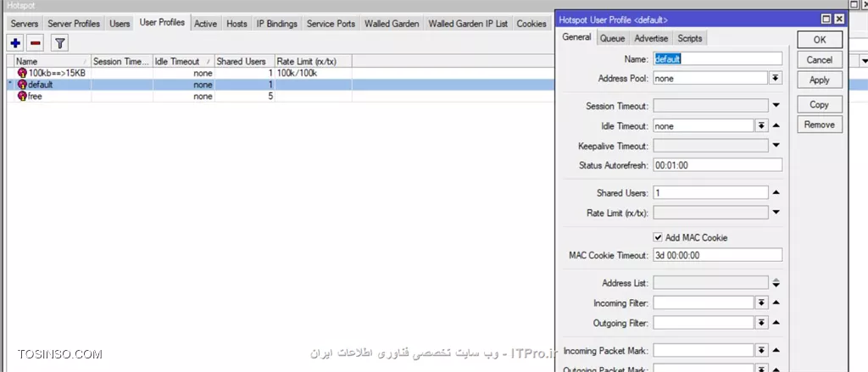Sort by Shared Users column header
The image size is (868, 372).
coord(244,62)
